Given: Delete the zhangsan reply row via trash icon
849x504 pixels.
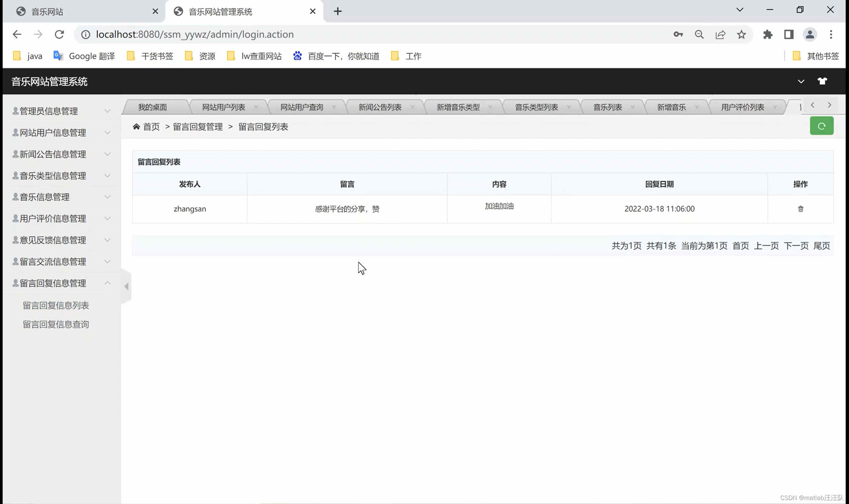Looking at the screenshot, I should (801, 209).
